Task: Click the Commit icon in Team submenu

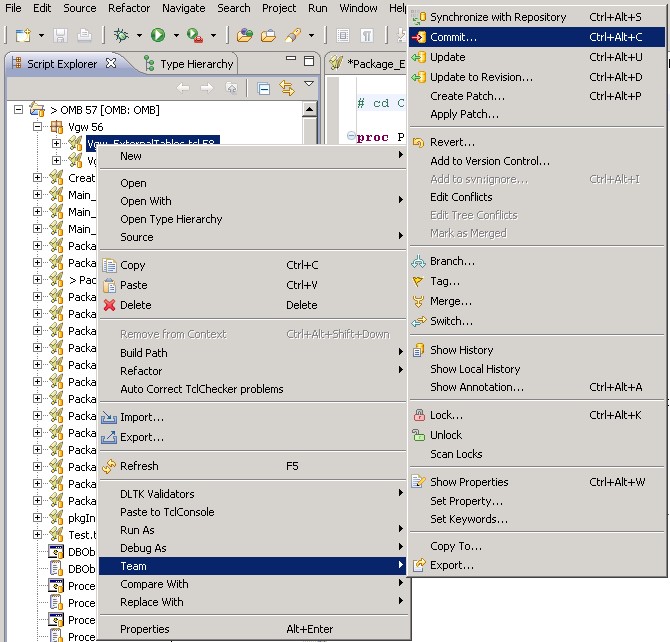Action: click(x=419, y=37)
